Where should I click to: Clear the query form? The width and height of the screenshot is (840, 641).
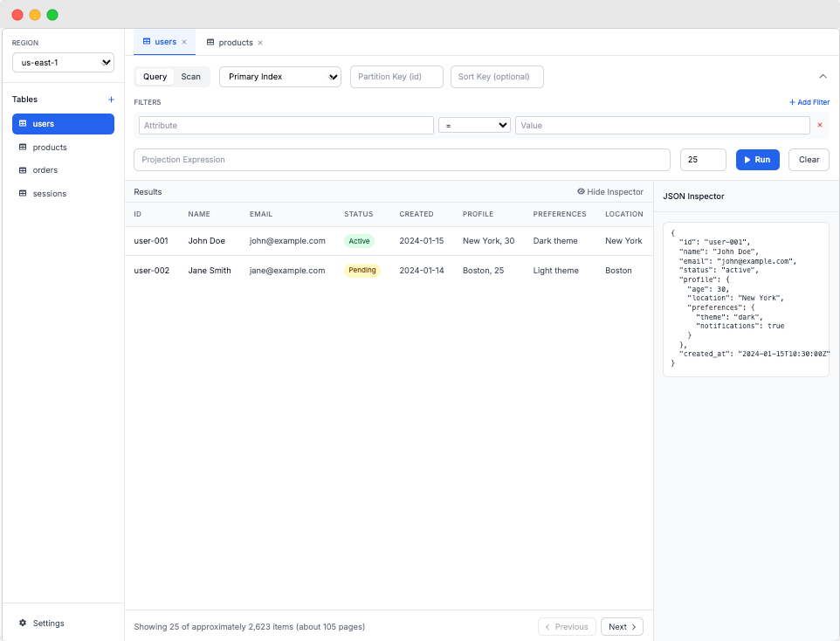coord(809,160)
